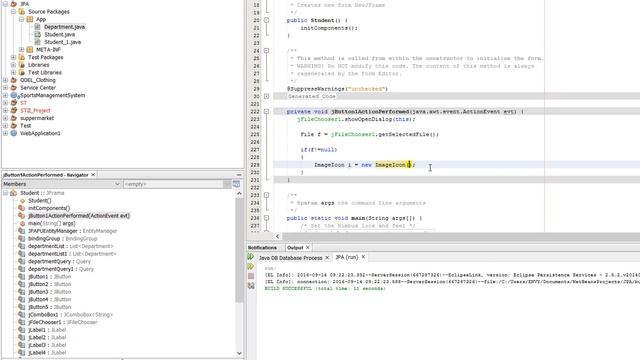
Task: Click the META-INF package icon
Action: (30, 49)
